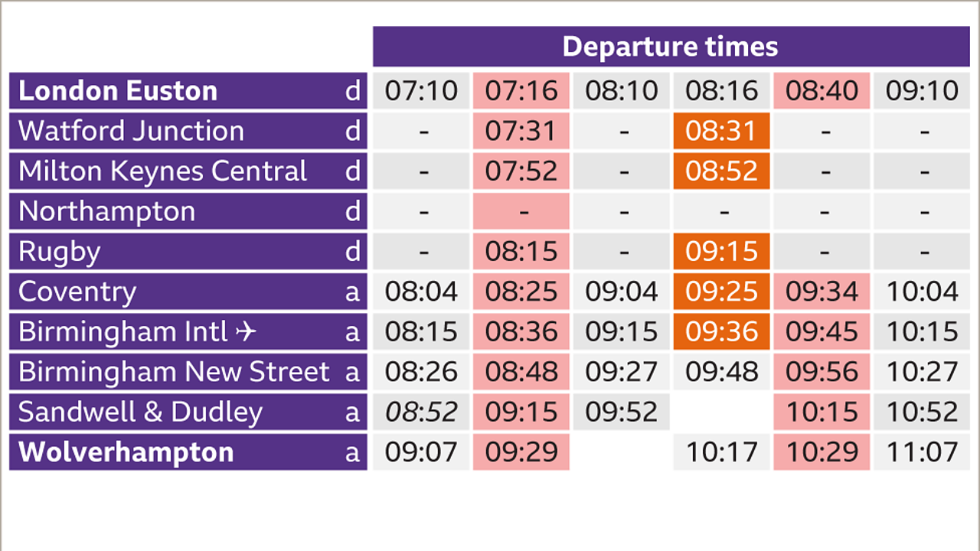Select the 11:07 Wolverhampton arrival time
Viewport: 980px width, 551px height.
(x=922, y=452)
